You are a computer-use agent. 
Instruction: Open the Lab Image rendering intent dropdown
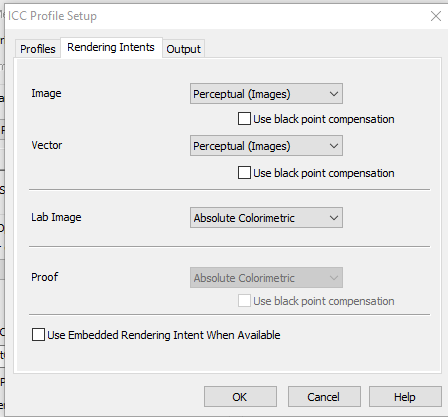[266, 218]
